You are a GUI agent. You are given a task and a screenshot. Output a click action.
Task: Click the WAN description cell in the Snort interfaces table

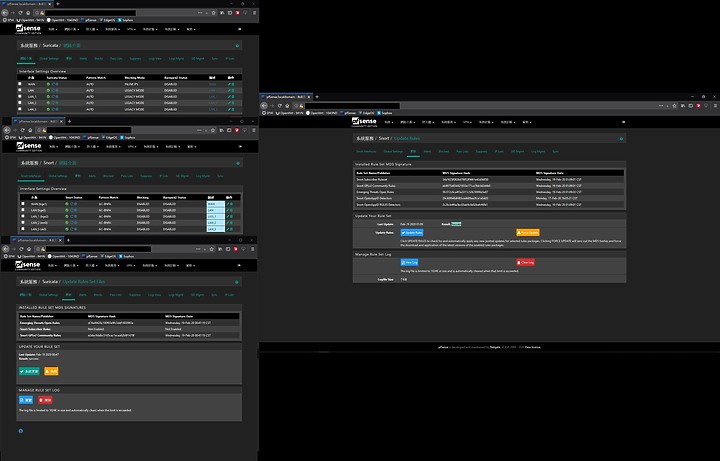tap(216, 204)
